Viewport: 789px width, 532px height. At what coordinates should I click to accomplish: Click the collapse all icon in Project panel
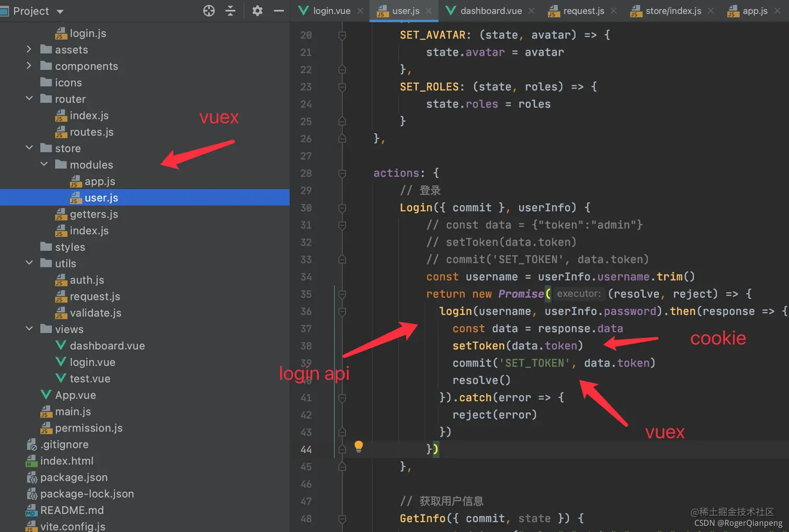pyautogui.click(x=230, y=11)
